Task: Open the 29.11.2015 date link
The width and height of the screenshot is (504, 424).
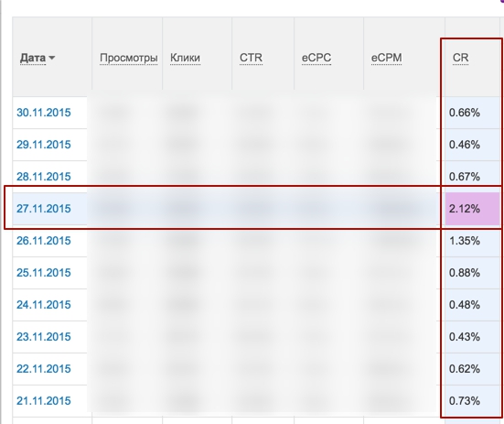Action: pos(43,145)
